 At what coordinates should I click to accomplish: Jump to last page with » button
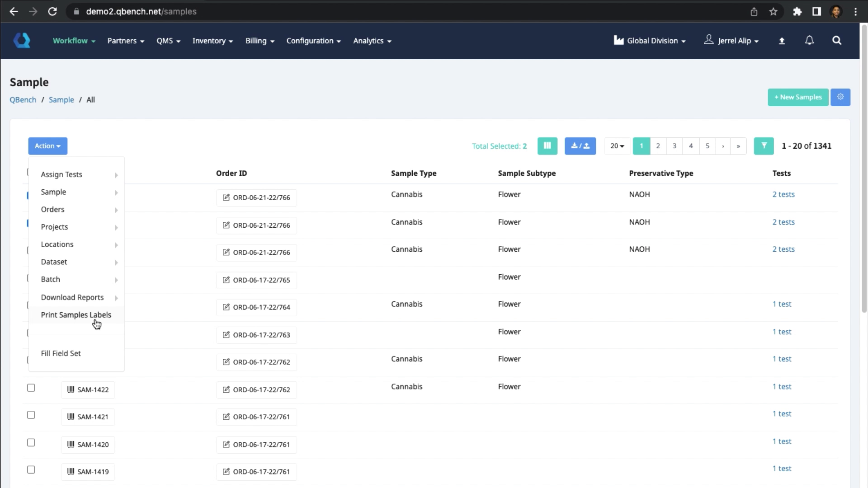738,146
